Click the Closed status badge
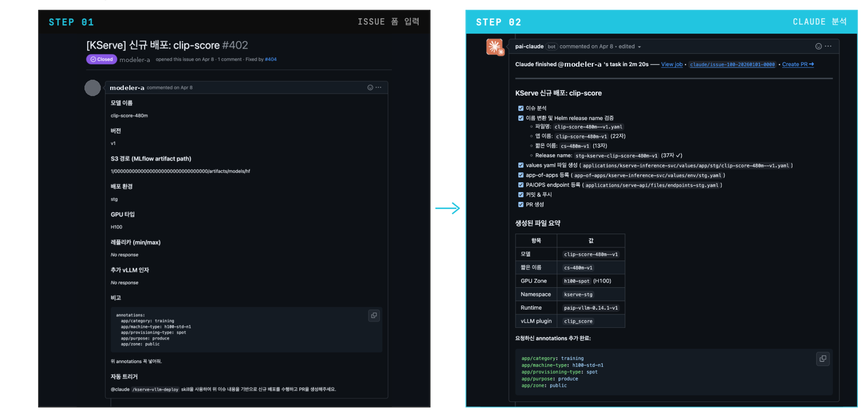This screenshot has width=868, height=415. coord(101,59)
